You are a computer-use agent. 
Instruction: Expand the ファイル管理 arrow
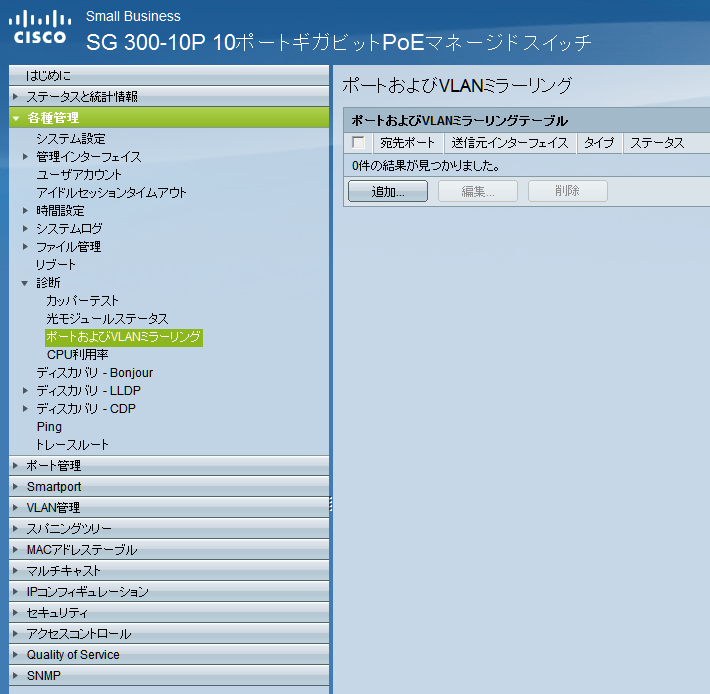[x=25, y=247]
